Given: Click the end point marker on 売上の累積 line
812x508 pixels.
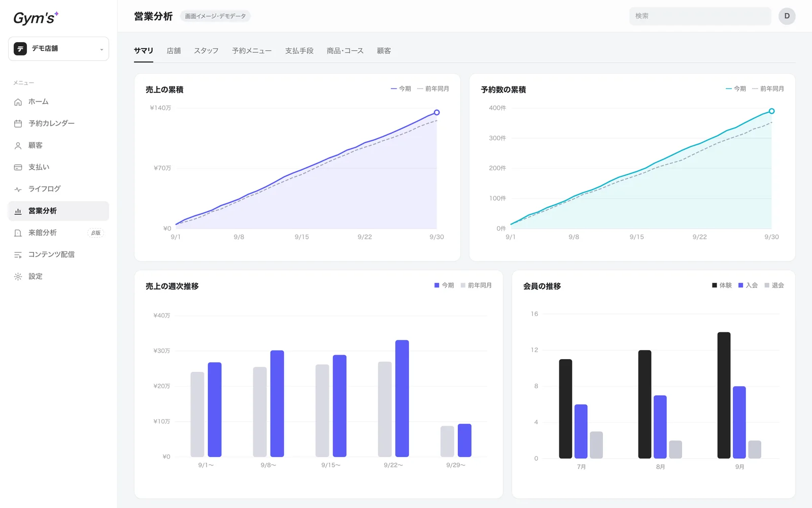Looking at the screenshot, I should tap(436, 112).
